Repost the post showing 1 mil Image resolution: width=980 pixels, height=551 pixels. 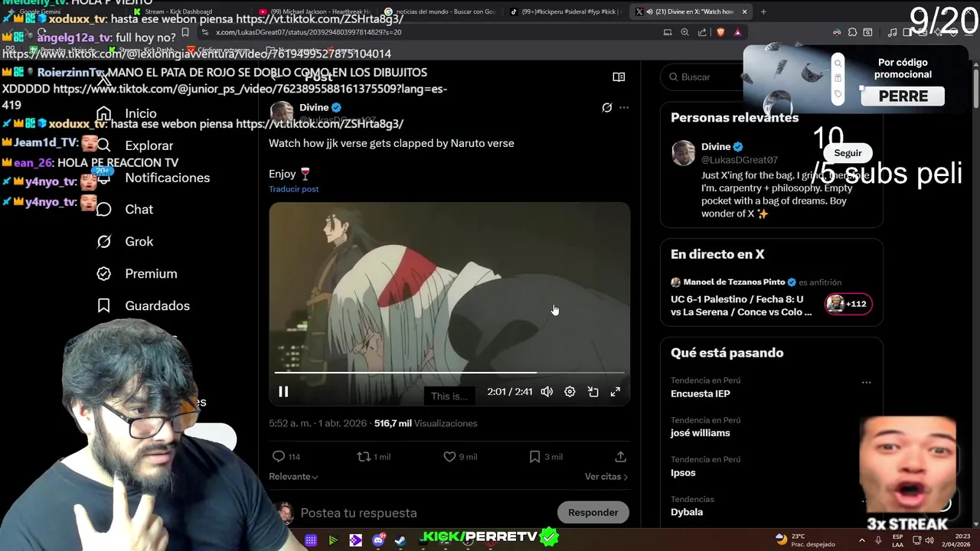click(x=364, y=457)
